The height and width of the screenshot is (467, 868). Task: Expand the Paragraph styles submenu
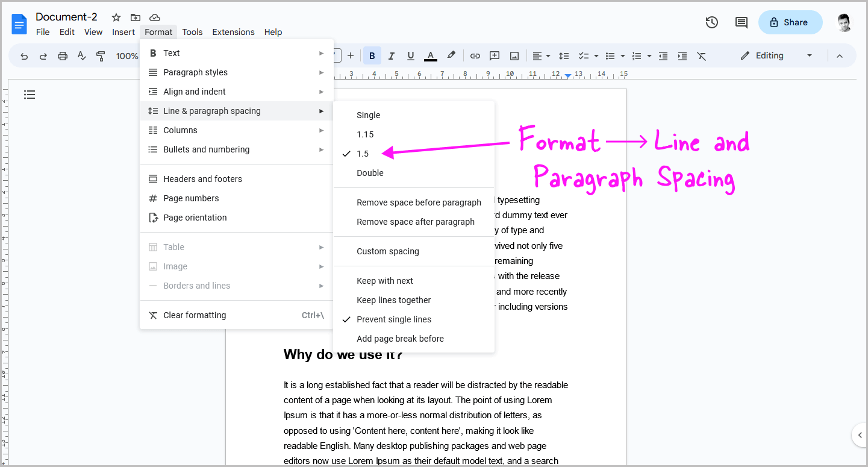coord(196,72)
